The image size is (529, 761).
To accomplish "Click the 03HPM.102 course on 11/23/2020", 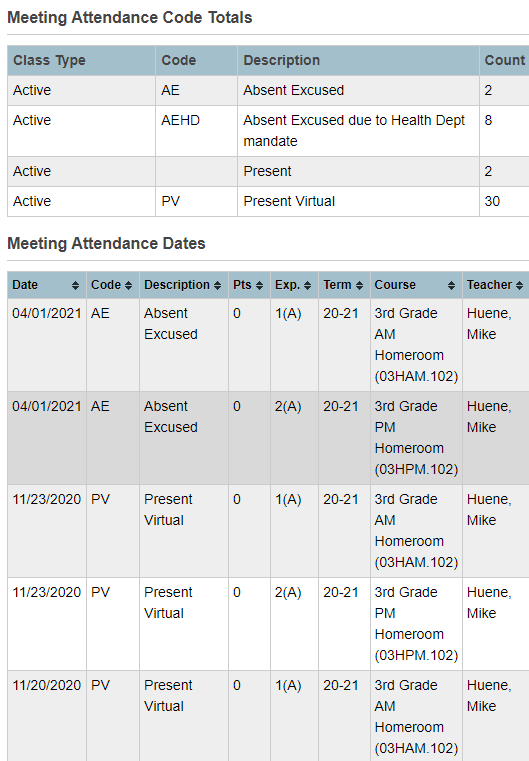I will coord(416,655).
